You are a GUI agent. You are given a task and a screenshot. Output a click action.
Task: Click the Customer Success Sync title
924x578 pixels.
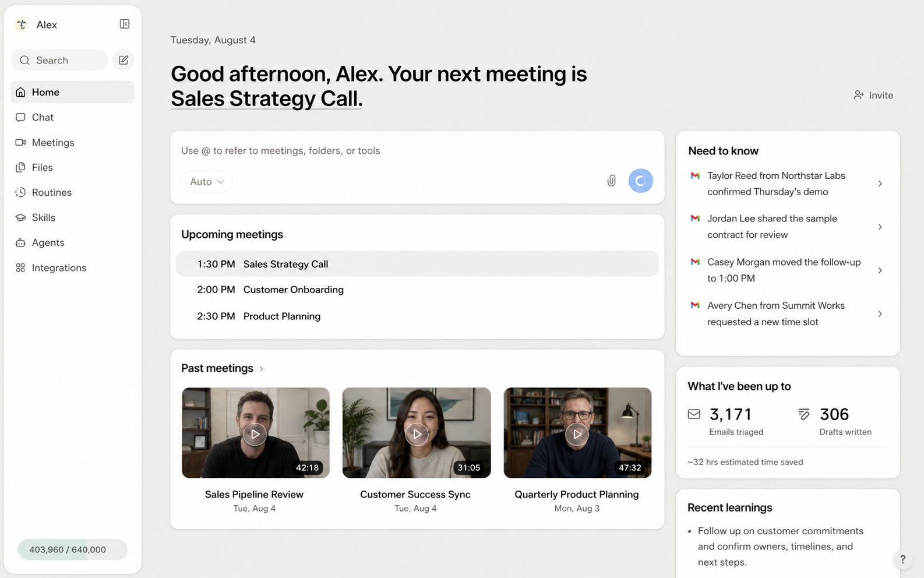[415, 494]
